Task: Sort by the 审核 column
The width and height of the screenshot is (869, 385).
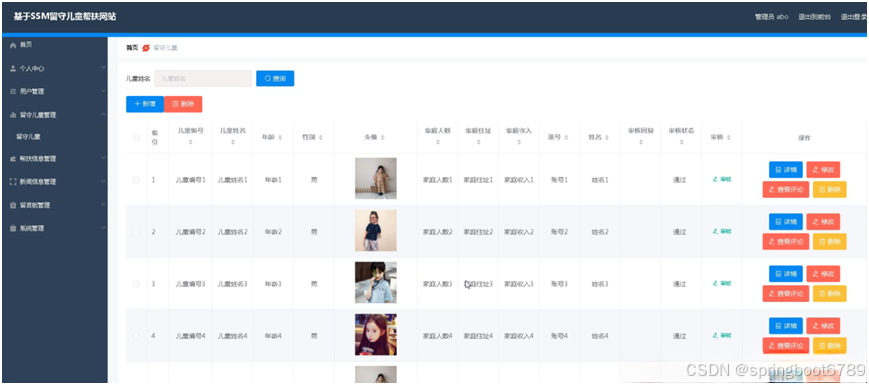Action: (x=729, y=137)
